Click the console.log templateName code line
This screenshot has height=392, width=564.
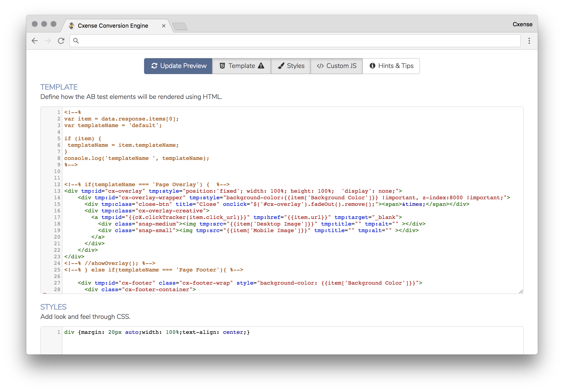pos(137,158)
